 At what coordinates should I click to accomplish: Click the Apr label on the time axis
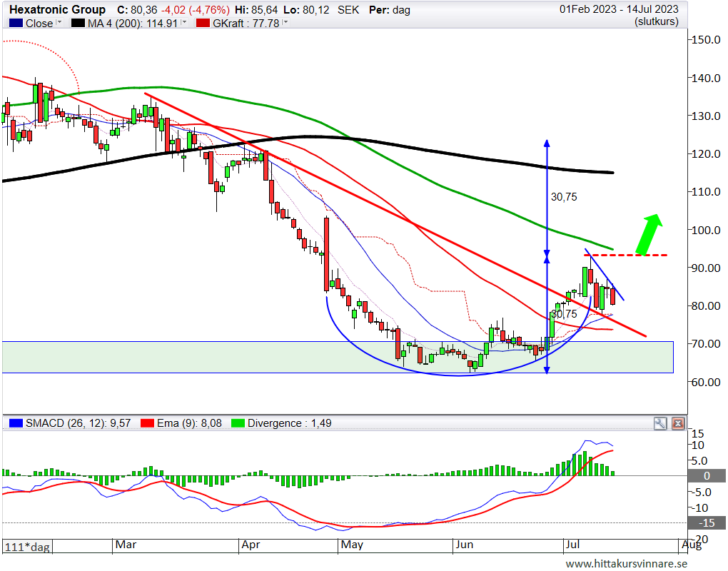[x=251, y=545]
